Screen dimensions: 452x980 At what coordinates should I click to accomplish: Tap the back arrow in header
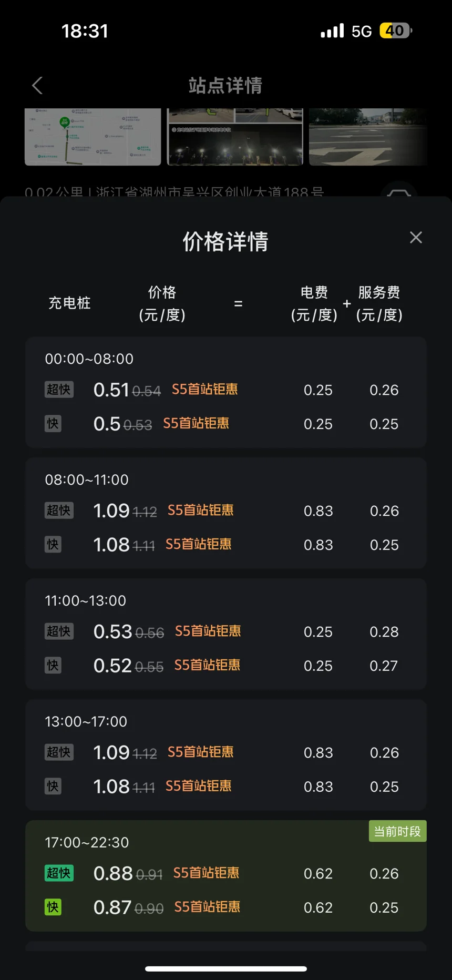point(37,85)
